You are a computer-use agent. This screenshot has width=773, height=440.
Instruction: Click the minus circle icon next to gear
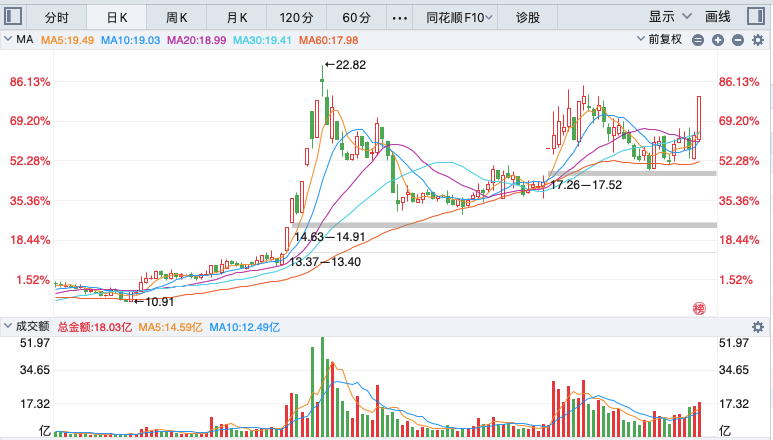tap(738, 40)
